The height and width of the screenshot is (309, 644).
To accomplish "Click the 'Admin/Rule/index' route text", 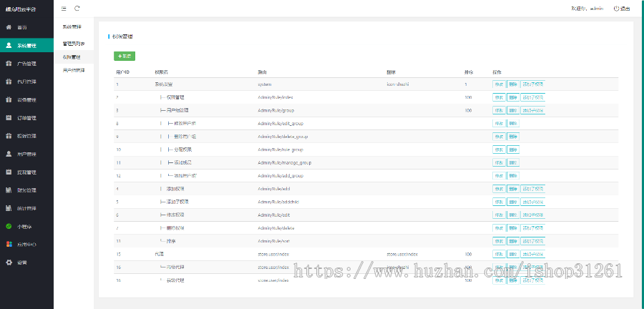I will click(x=275, y=97).
